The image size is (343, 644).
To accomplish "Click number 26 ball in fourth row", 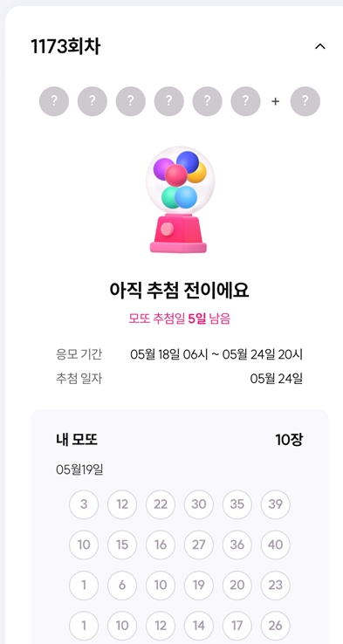I will (x=275, y=626).
